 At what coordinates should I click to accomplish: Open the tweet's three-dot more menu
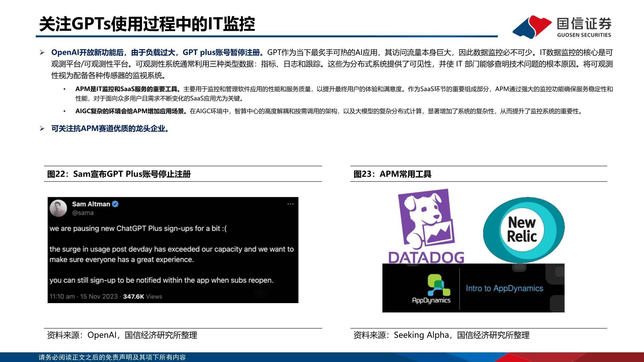tap(290, 204)
